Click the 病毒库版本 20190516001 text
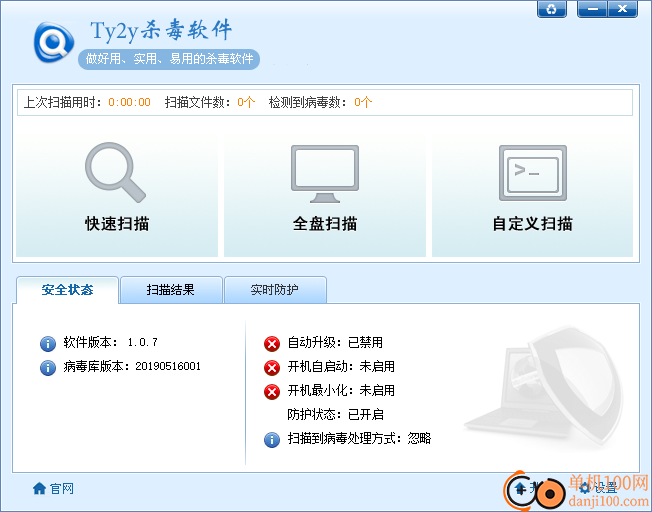Image resolution: width=652 pixels, height=512 pixels. tap(132, 366)
